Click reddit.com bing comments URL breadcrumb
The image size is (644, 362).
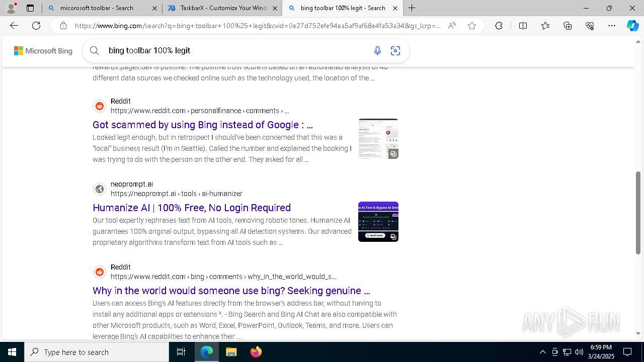click(223, 277)
